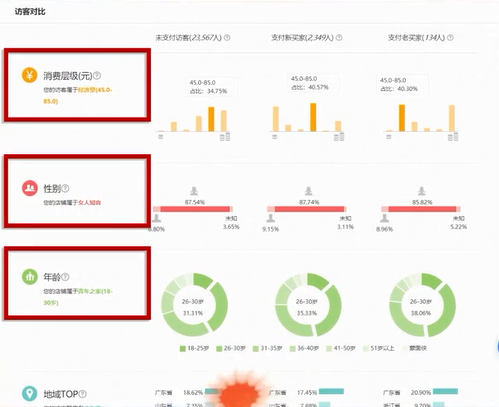Click the 40.30% tooltip in third chart
The height and width of the screenshot is (407, 499).
(402, 84)
